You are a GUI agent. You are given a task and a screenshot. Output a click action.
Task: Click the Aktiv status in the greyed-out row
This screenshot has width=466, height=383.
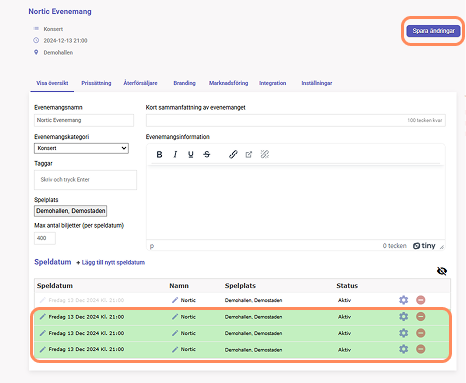point(344,300)
